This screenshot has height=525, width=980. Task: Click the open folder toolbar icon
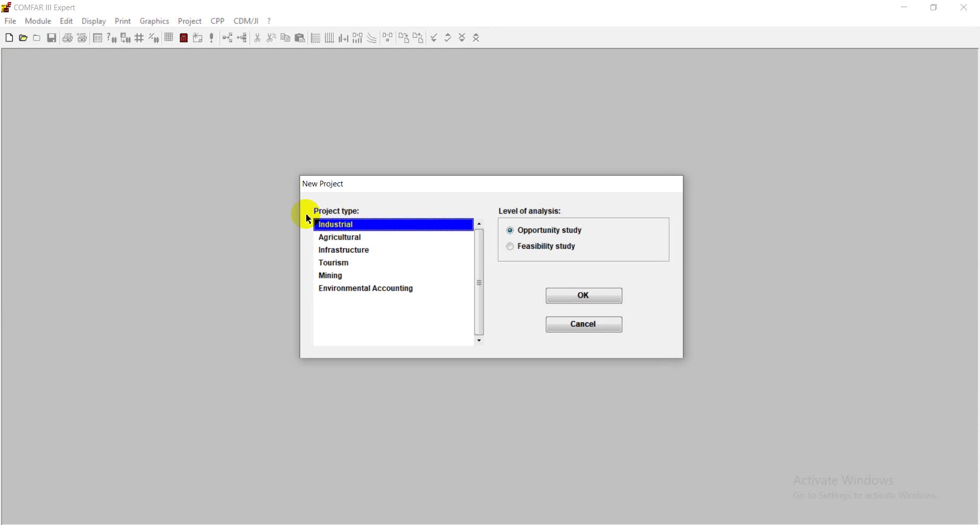(23, 38)
